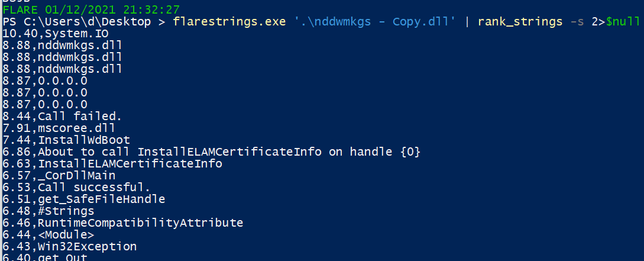Click the <Module> output entry

66,234
